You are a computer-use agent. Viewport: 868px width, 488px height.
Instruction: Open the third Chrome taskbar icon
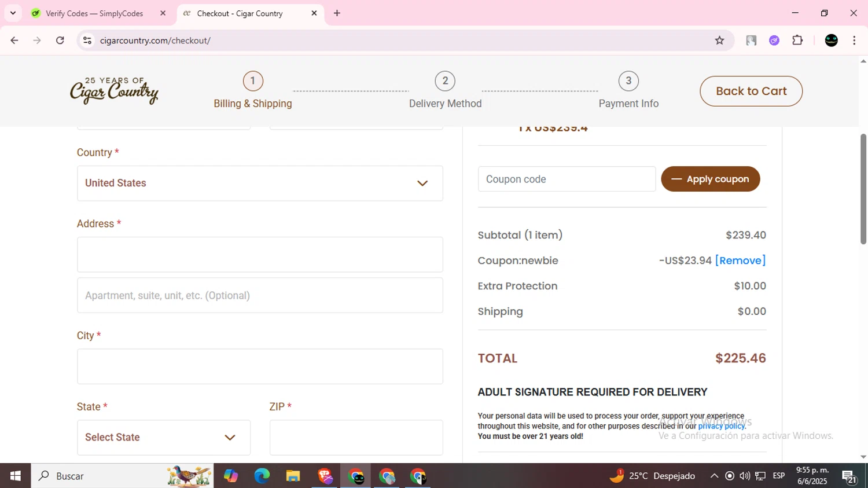[418, 476]
